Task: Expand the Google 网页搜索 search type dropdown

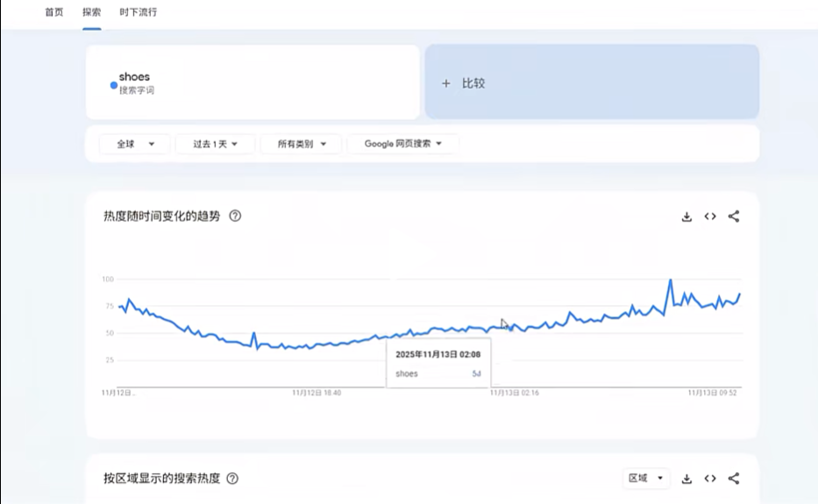Action: pyautogui.click(x=402, y=144)
